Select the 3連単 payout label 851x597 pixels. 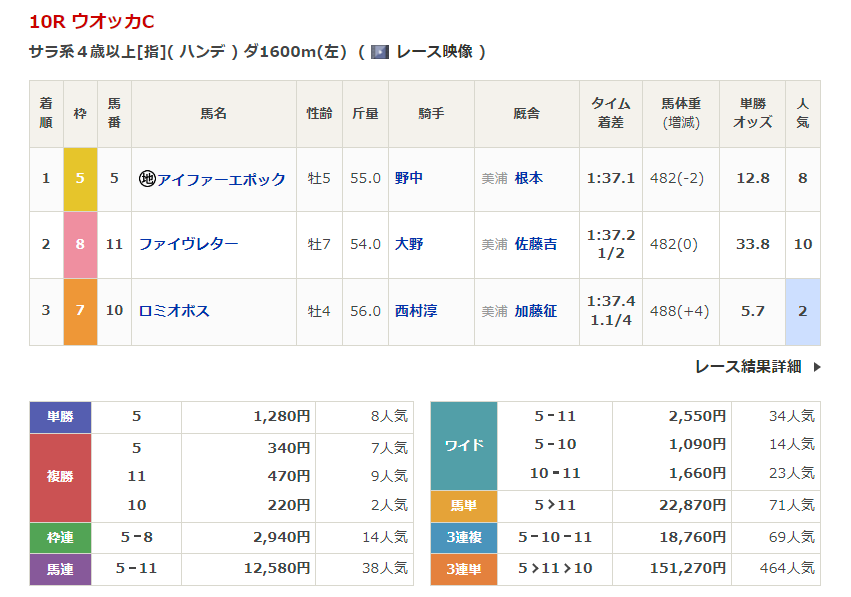tap(463, 568)
